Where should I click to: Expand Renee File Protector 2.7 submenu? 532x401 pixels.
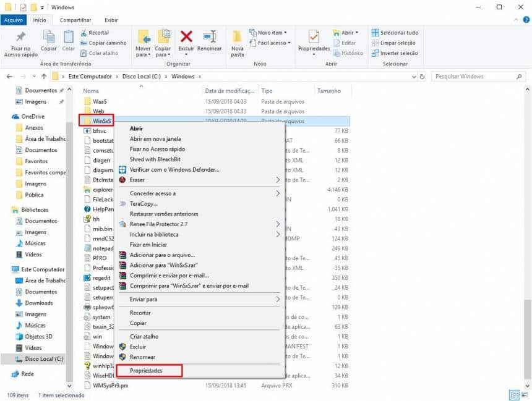[x=200, y=224]
